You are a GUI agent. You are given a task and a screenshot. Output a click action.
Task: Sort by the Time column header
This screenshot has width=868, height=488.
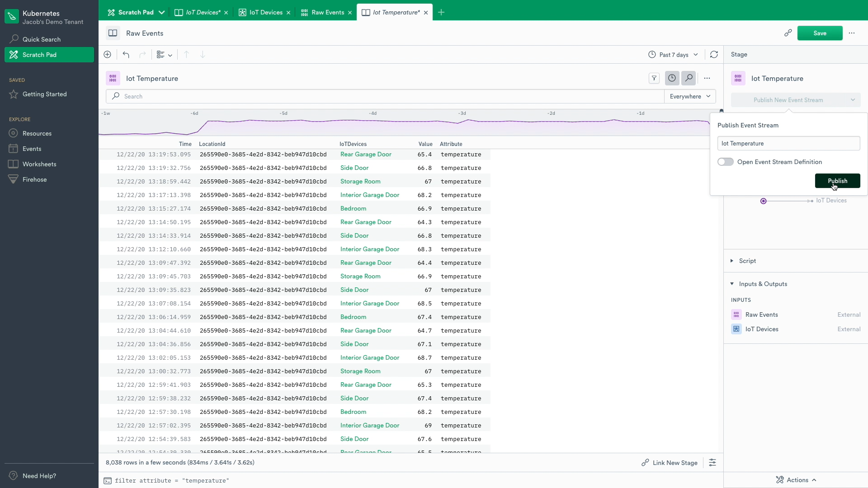185,144
